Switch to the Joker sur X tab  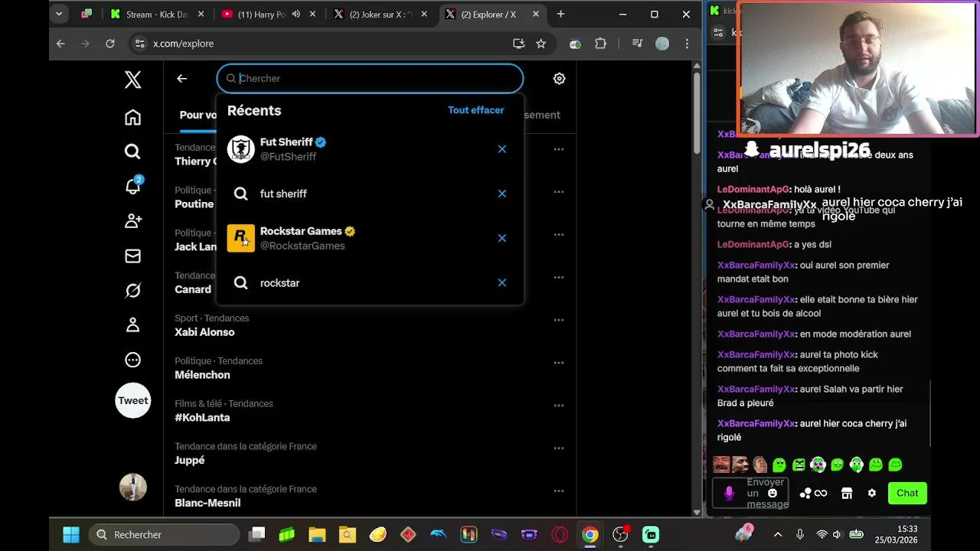[379, 14]
